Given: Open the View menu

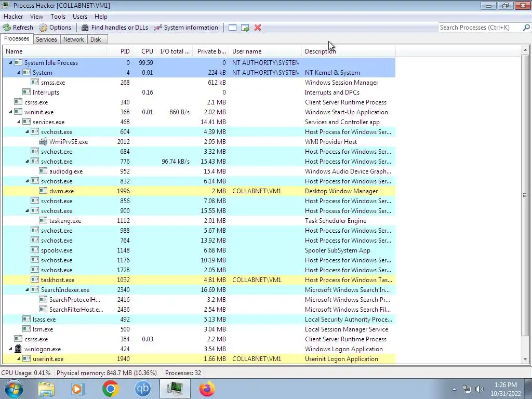Looking at the screenshot, I should [36, 16].
